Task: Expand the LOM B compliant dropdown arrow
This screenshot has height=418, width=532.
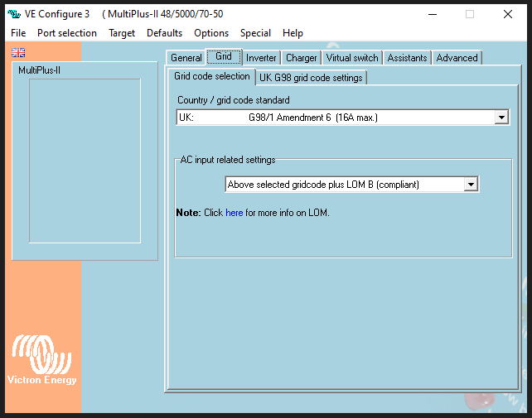Action: coord(471,185)
